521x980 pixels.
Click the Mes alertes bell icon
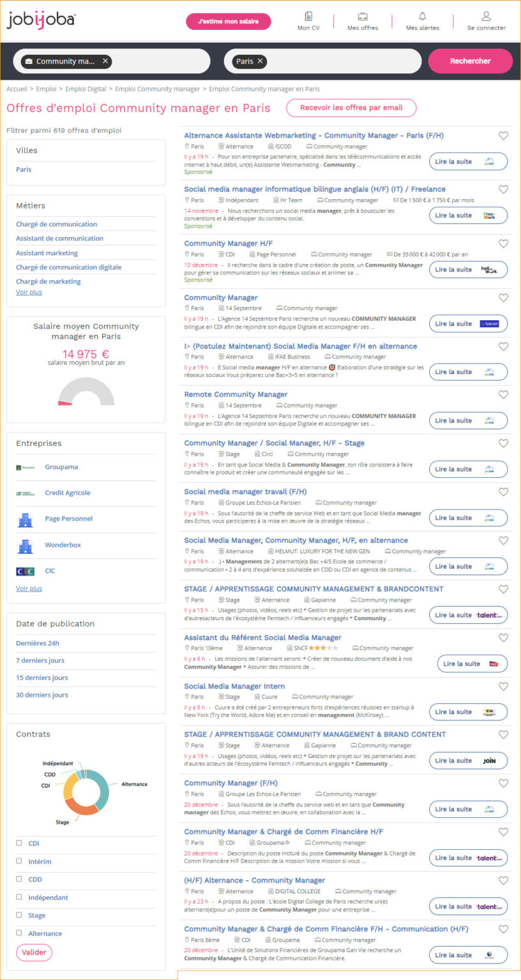tap(421, 16)
